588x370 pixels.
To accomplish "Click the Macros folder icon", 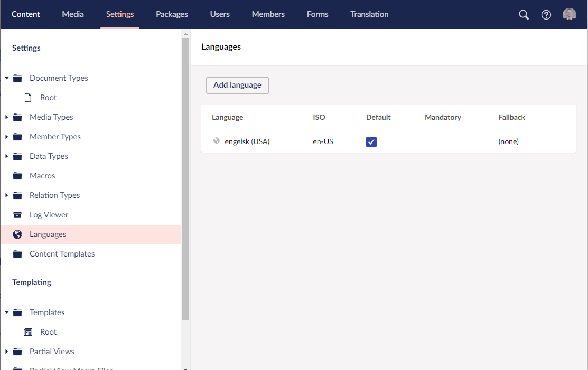I will coord(17,175).
